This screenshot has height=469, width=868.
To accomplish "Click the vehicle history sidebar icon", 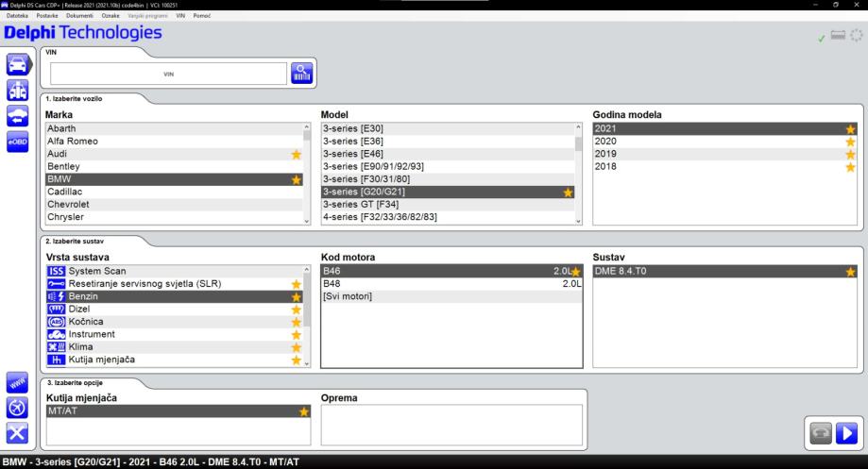I will [x=18, y=116].
